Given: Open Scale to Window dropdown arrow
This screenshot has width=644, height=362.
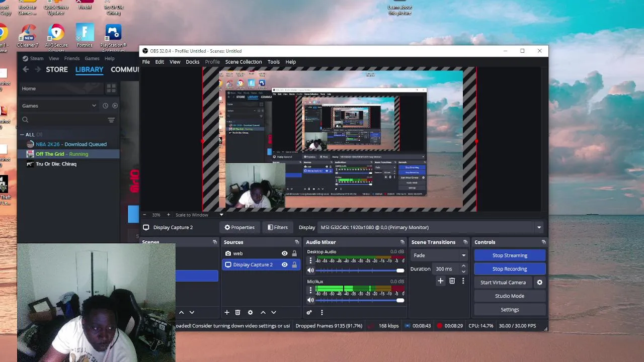Looking at the screenshot, I should tap(221, 215).
